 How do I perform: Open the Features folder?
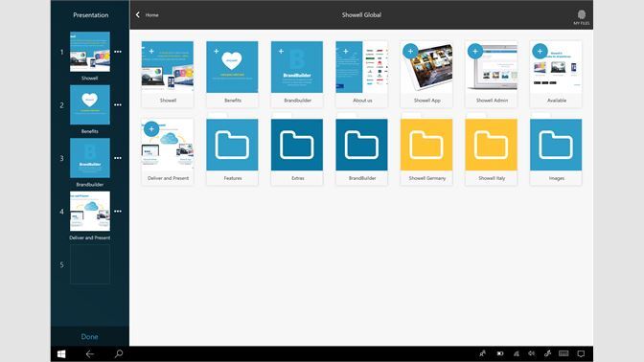click(232, 152)
